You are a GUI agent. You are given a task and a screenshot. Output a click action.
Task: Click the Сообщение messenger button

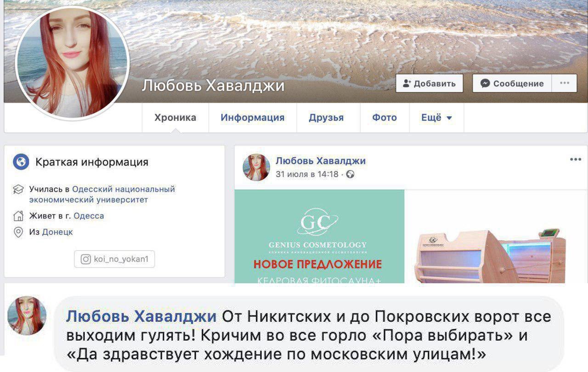pos(513,83)
